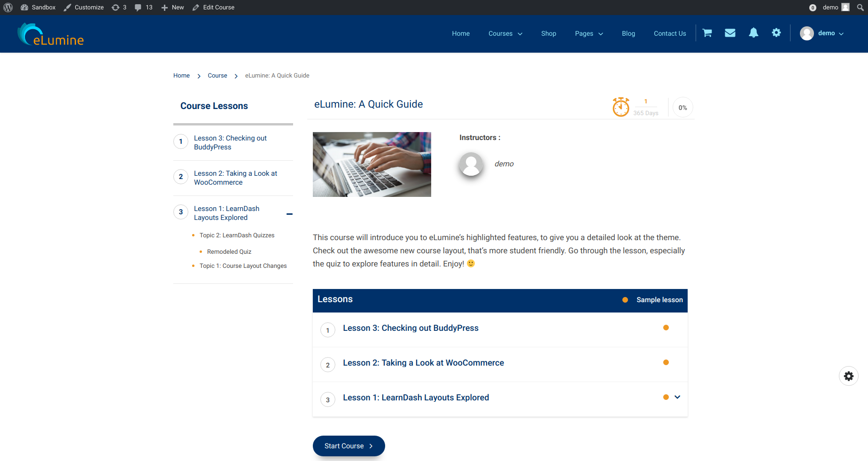The width and height of the screenshot is (868, 461).
Task: Click the eLumine site logo
Action: pyautogui.click(x=51, y=34)
